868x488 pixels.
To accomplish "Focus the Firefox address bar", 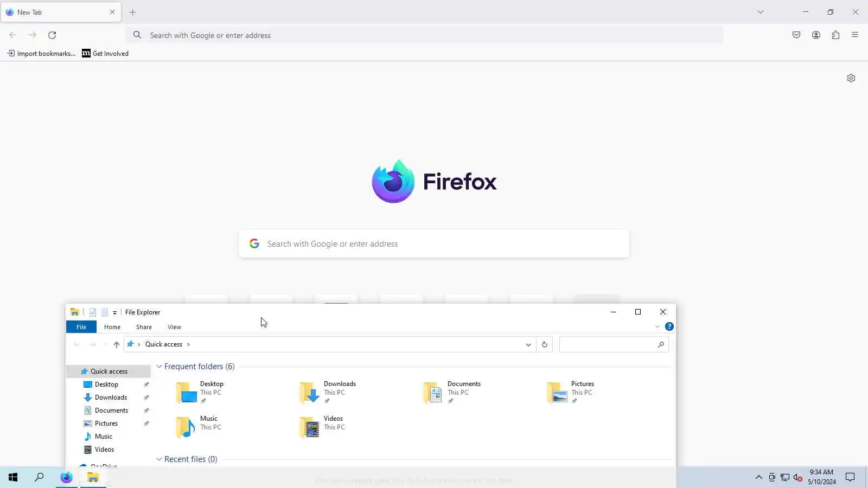I will click(x=424, y=35).
